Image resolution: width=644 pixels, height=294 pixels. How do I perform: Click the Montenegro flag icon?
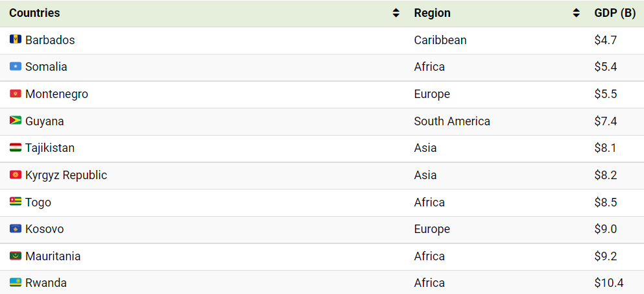(x=15, y=94)
